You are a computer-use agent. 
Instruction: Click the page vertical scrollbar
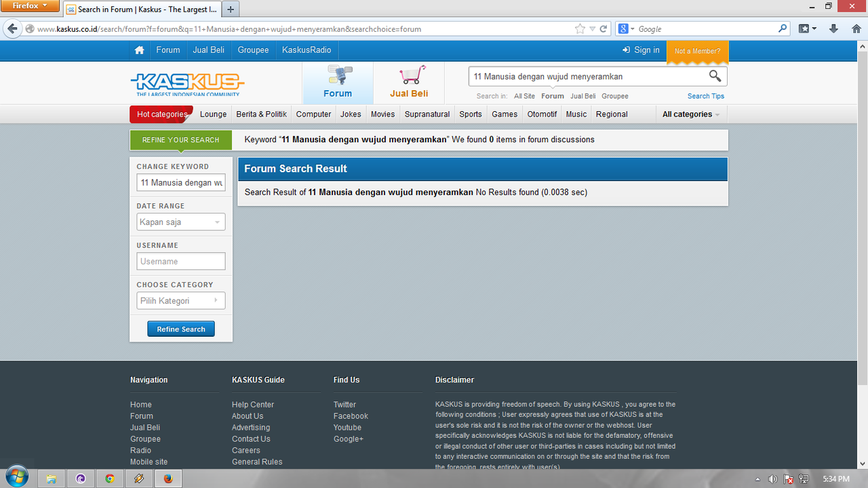pyautogui.click(x=863, y=217)
